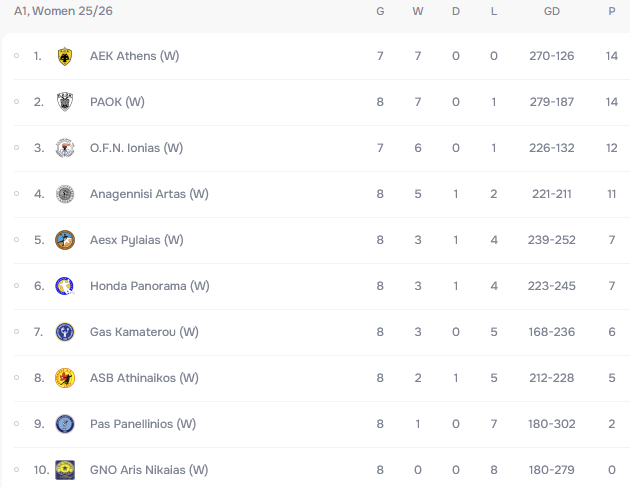The image size is (630, 487).
Task: Click ASB Athinaikos red-yellow badge
Action: (65, 378)
